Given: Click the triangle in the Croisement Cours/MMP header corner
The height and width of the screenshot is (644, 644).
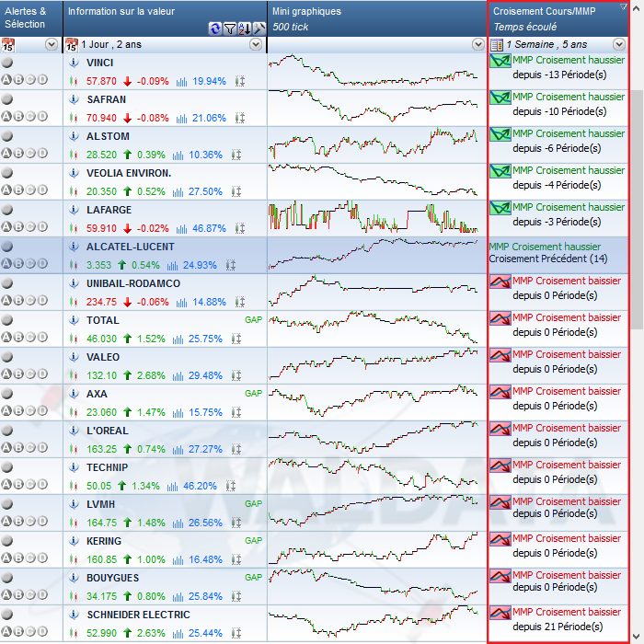Looking at the screenshot, I should [624, 6].
